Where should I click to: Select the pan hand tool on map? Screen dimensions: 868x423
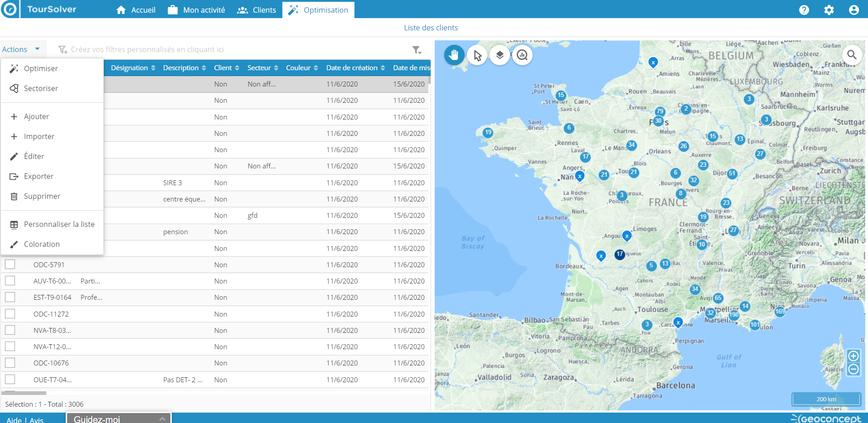(x=454, y=55)
